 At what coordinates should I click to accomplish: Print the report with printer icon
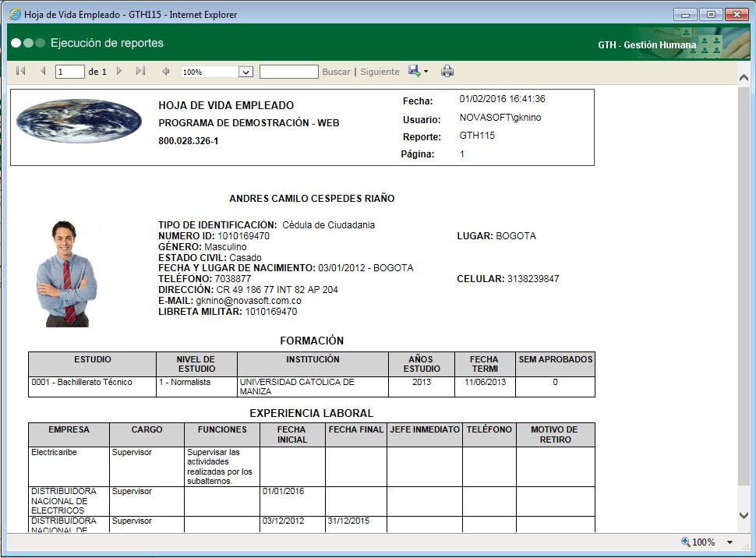(447, 72)
